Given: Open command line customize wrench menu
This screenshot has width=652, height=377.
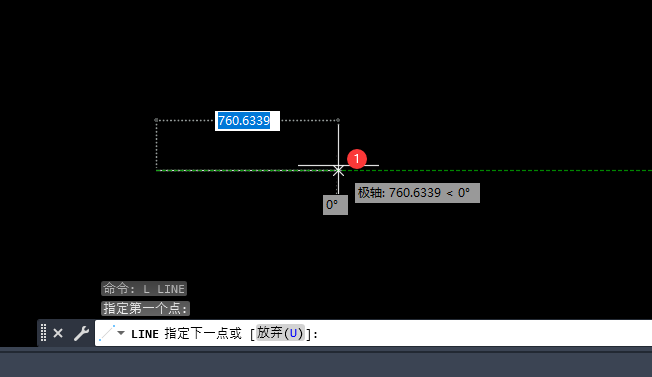Looking at the screenshot, I should [x=81, y=333].
